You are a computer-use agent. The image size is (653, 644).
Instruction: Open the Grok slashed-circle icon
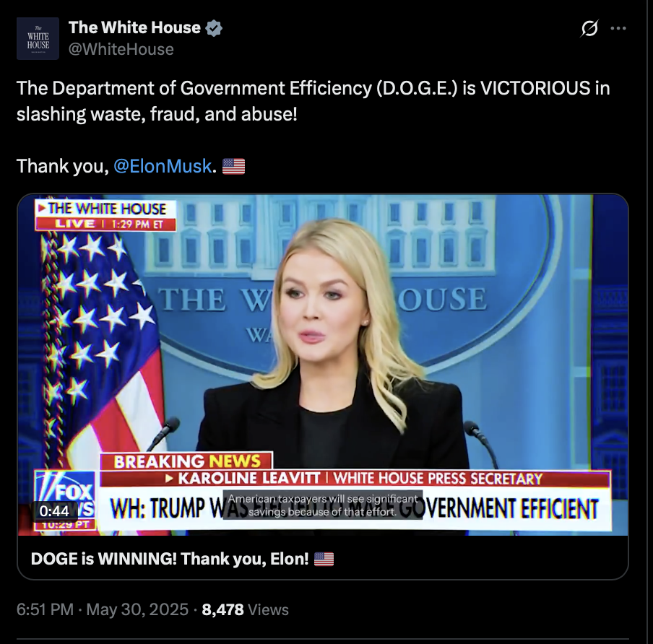click(x=589, y=28)
